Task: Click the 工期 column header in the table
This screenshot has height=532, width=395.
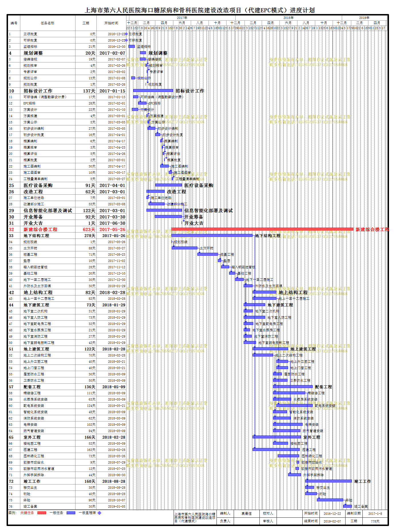Action: point(86,23)
